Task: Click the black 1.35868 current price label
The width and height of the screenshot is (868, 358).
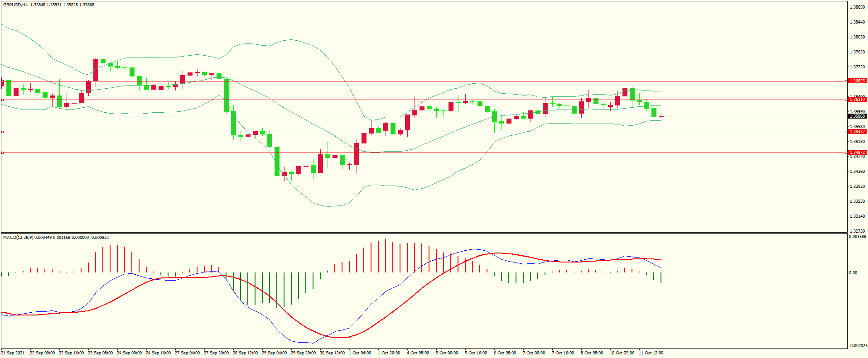Action: [x=857, y=116]
